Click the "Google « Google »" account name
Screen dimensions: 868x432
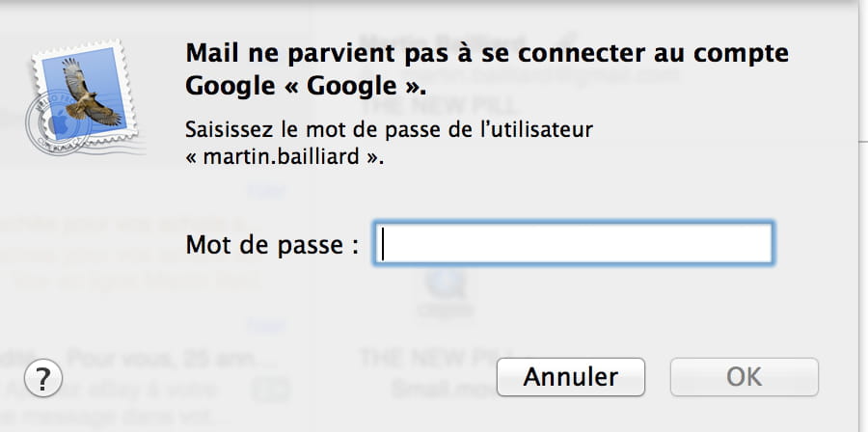tap(305, 85)
